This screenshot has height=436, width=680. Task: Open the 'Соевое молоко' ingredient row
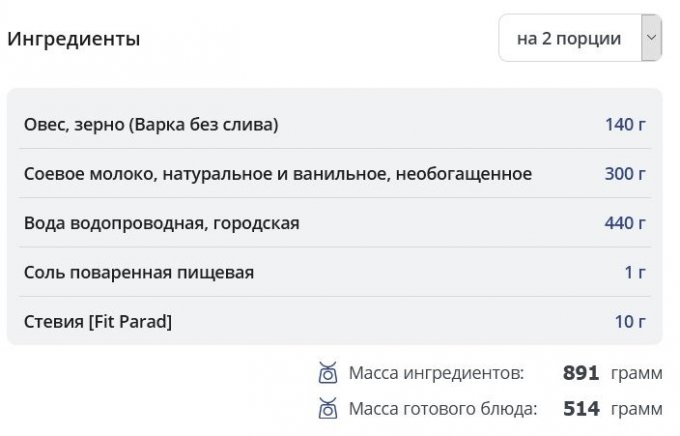point(278,174)
